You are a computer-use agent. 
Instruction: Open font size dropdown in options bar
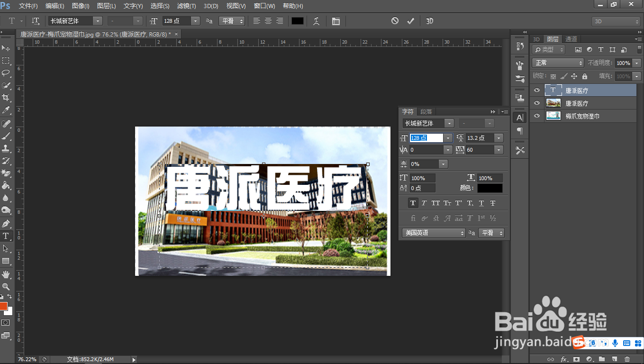(196, 21)
